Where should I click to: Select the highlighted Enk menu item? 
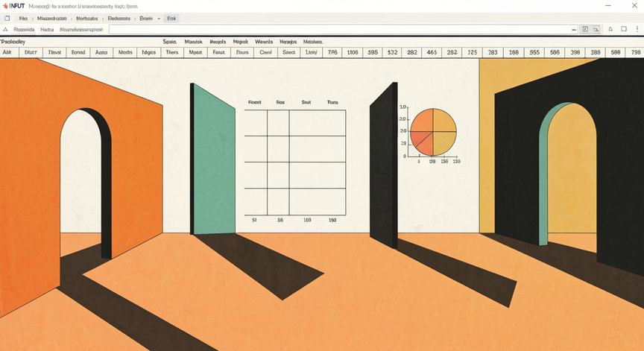(x=171, y=19)
